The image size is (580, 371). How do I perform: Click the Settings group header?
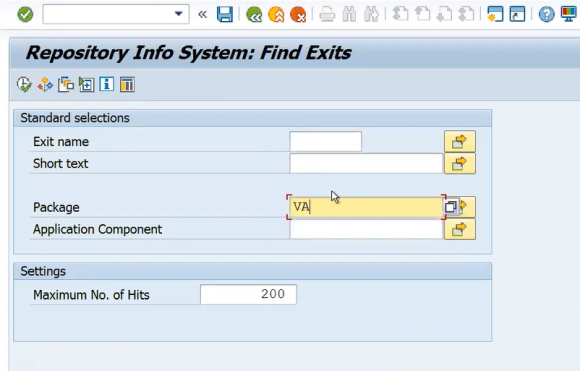(x=253, y=271)
